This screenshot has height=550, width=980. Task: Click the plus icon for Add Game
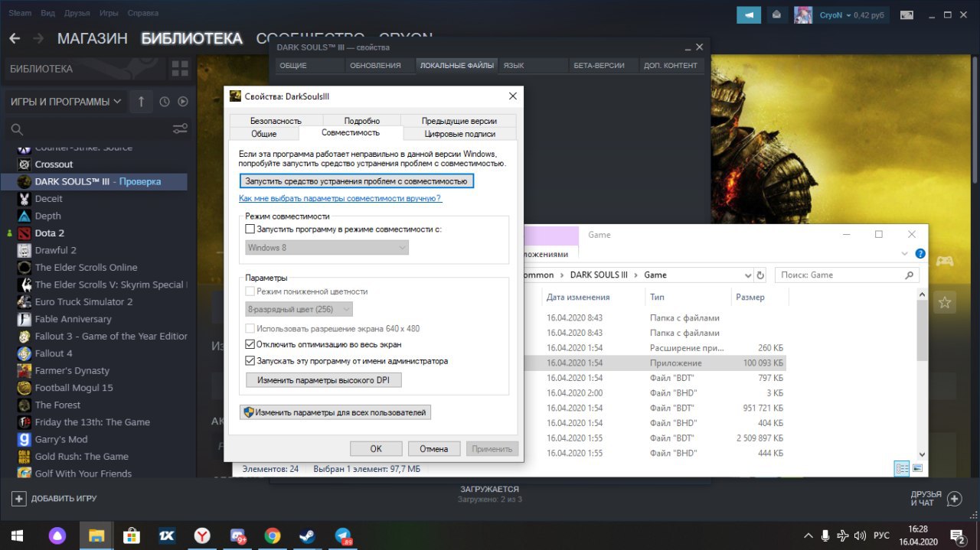coord(19,499)
